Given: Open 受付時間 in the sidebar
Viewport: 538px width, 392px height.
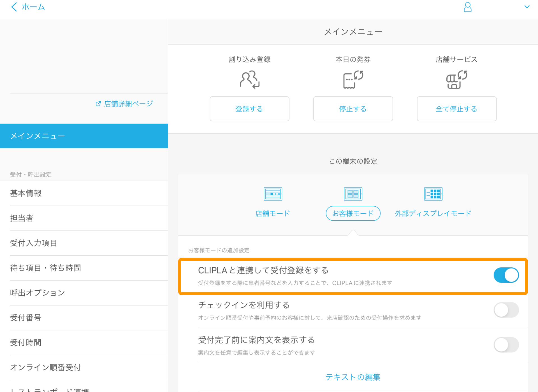Looking at the screenshot, I should tap(84, 343).
